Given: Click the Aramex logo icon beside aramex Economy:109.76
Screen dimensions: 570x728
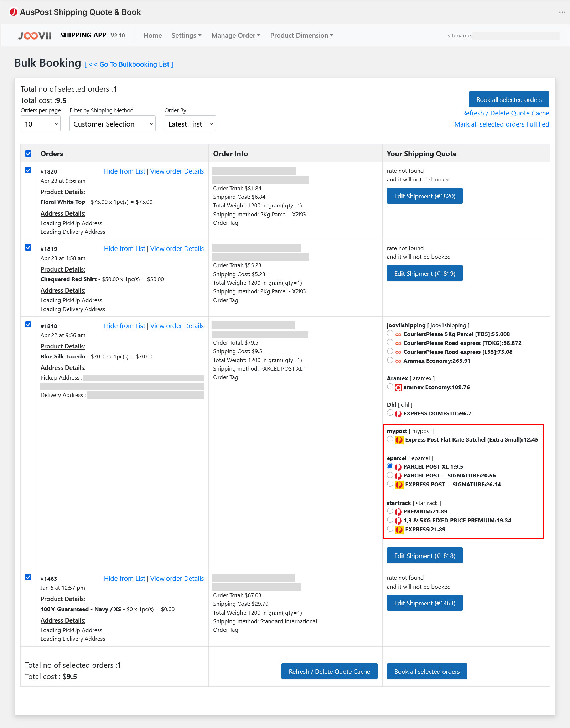Looking at the screenshot, I should tap(398, 387).
